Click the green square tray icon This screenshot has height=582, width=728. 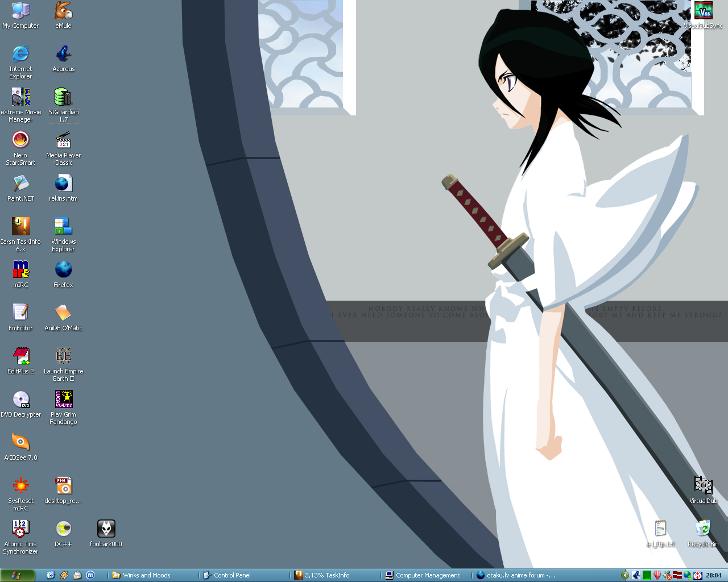(x=647, y=575)
